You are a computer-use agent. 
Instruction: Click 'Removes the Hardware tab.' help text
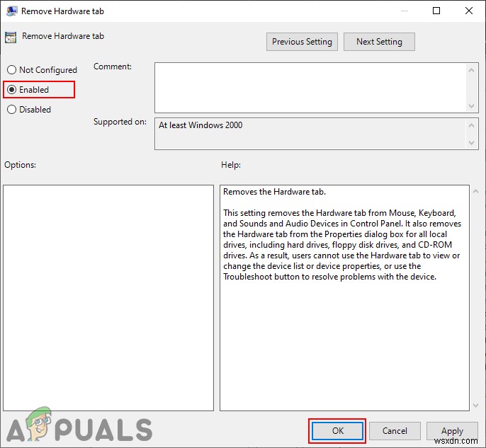[274, 192]
